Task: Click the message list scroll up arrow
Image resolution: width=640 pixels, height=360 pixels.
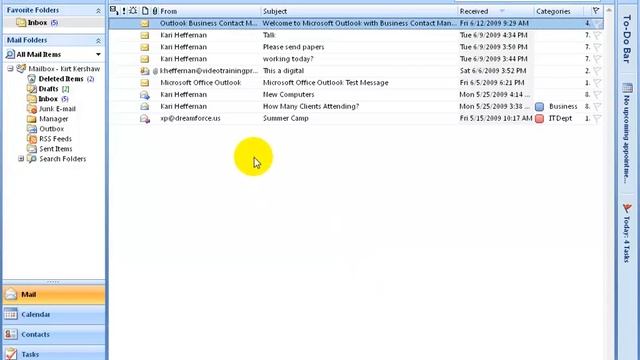Action: coord(609,10)
